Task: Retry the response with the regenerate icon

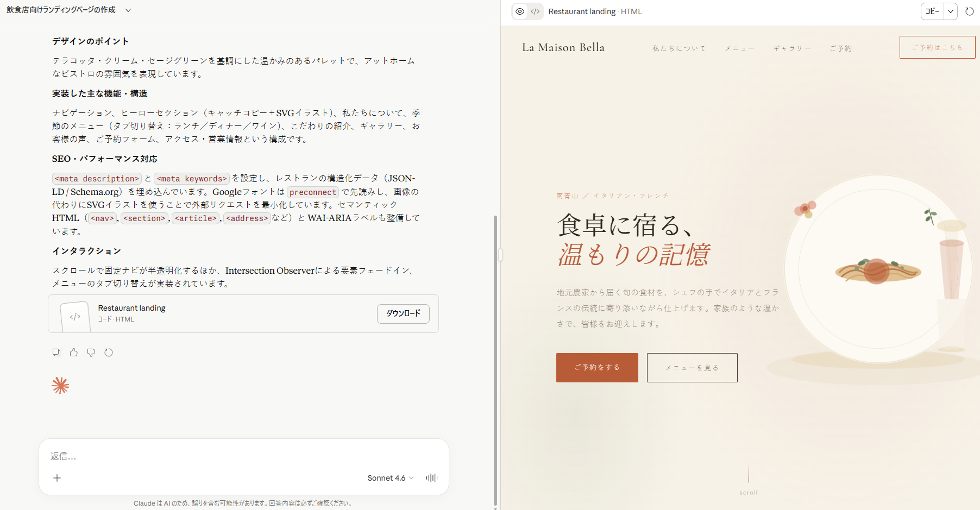Action: [109, 352]
